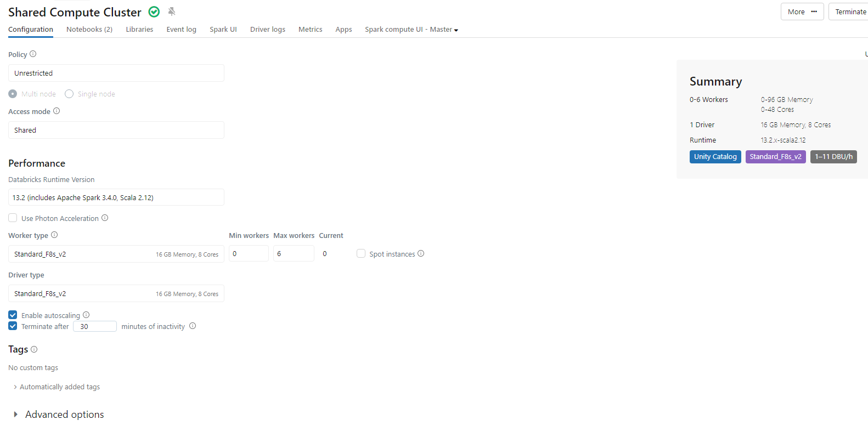Click the Photon Acceleration info icon
Viewport: 868px width, 437px height.
[105, 218]
